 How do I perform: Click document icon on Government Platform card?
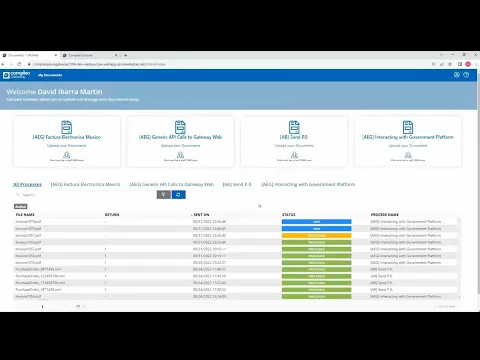(408, 127)
